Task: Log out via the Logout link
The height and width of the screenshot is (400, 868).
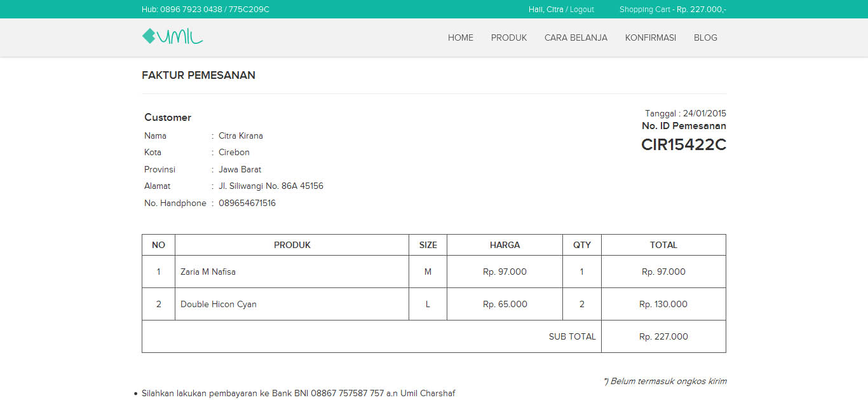Action: [581, 10]
